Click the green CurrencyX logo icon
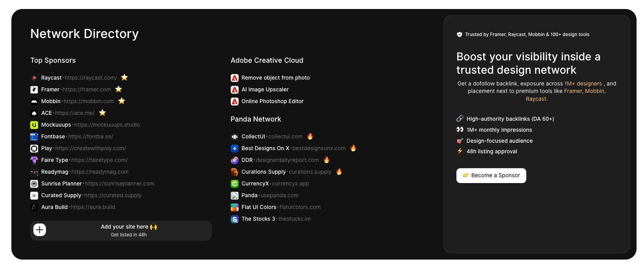The height and width of the screenshot is (267, 644). (x=235, y=183)
